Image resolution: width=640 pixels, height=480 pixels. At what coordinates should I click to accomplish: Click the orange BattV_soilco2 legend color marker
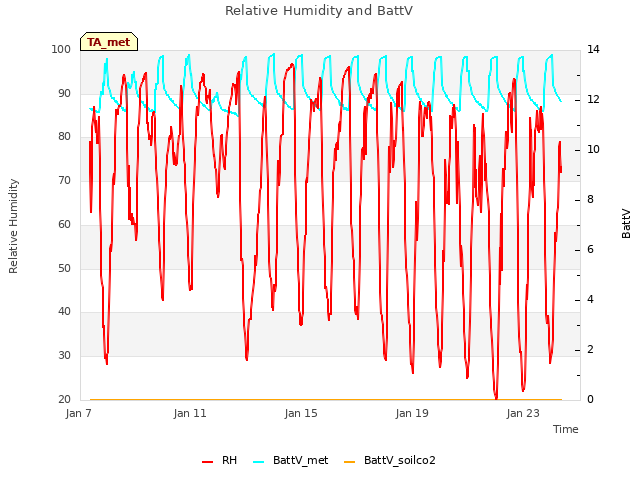tap(349, 462)
